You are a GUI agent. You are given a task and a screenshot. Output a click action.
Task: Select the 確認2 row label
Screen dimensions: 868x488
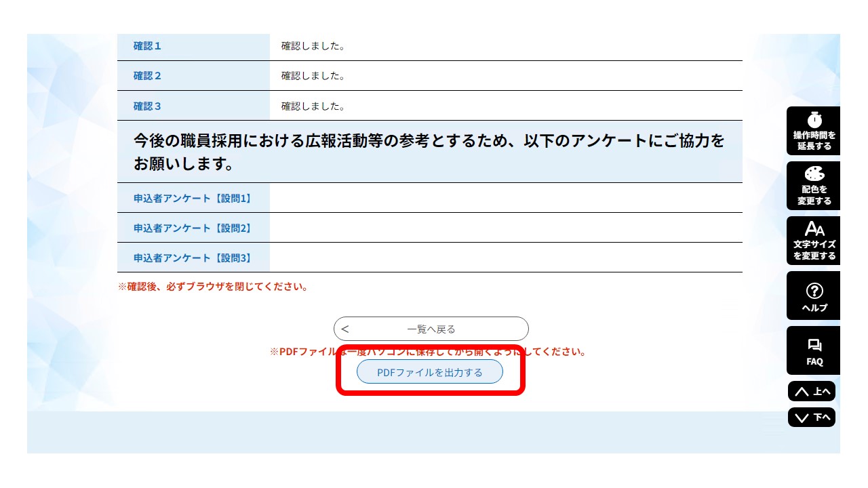click(x=146, y=76)
